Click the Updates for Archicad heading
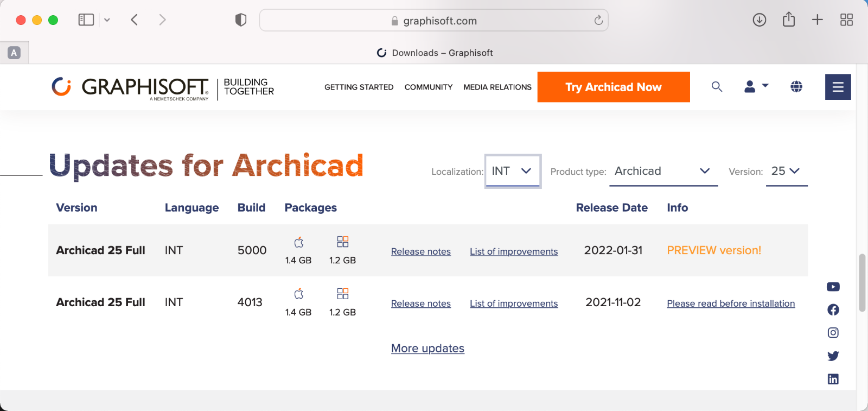Image resolution: width=868 pixels, height=411 pixels. coord(206,166)
